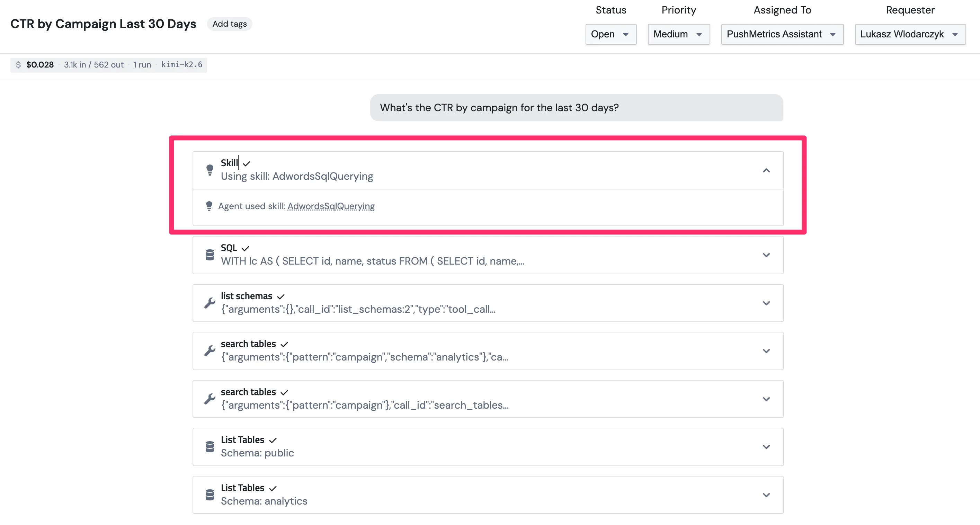Screen dimensions: 980x525
Task: Click the 'Schema: analytics' text
Action: [264, 501]
